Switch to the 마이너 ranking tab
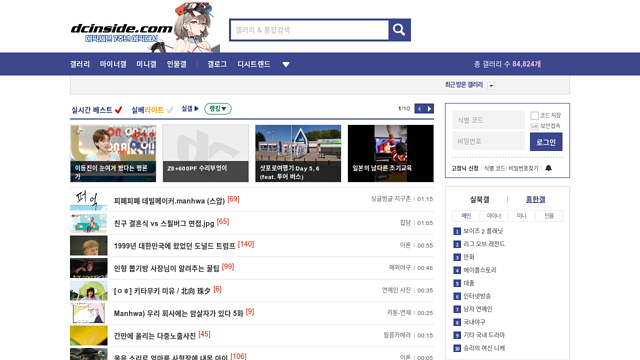The width and height of the screenshot is (640, 360). (493, 216)
